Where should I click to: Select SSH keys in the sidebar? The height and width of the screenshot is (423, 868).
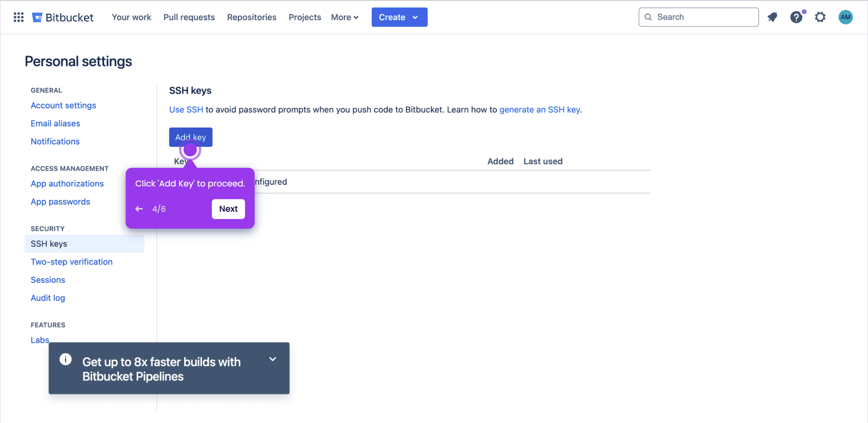click(84, 243)
